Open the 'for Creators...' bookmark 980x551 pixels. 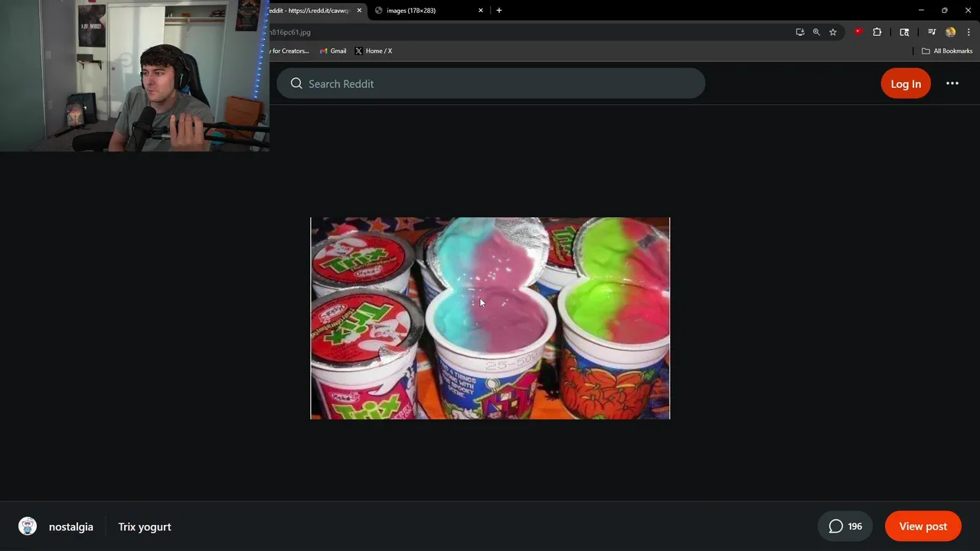pyautogui.click(x=289, y=51)
